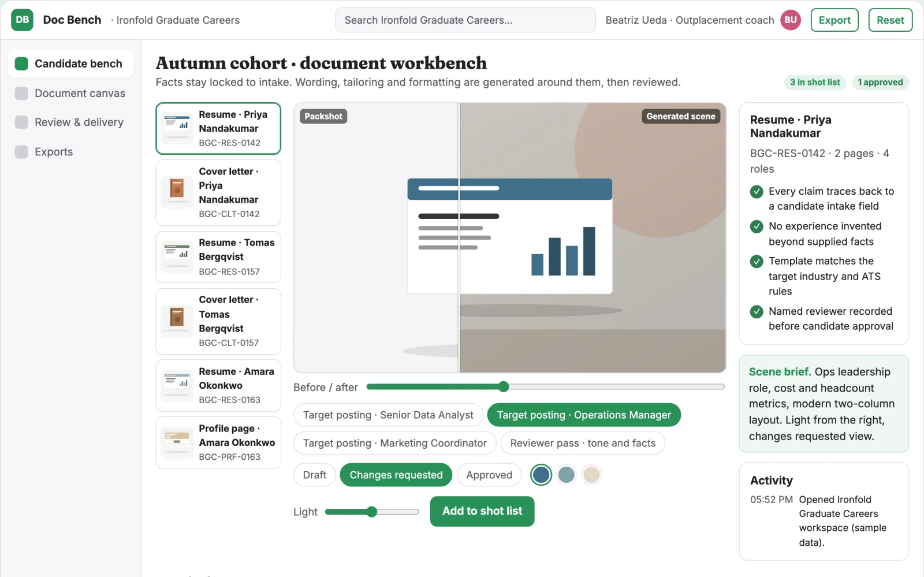The height and width of the screenshot is (577, 924).
Task: Choose the beige color swatch
Action: click(591, 475)
